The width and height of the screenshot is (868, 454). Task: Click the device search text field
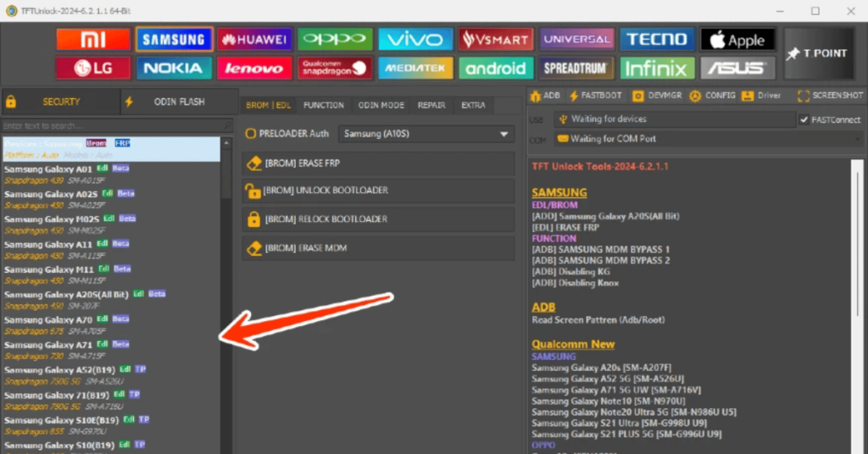pos(117,126)
